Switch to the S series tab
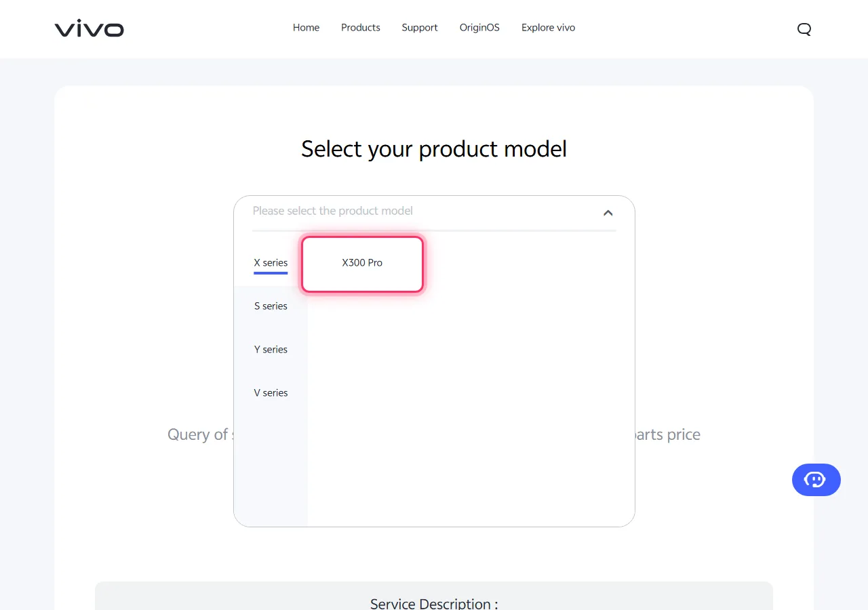The width and height of the screenshot is (868, 610). click(x=271, y=306)
